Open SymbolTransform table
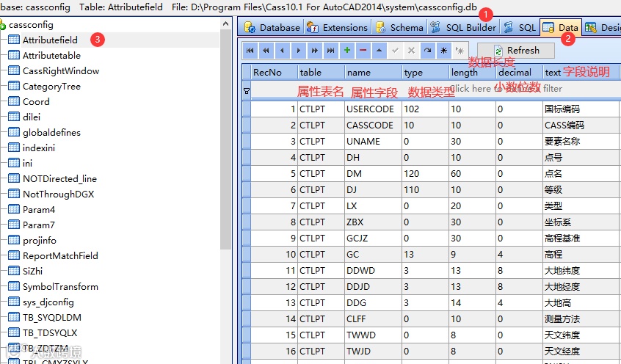This screenshot has height=364, width=621. pyautogui.click(x=60, y=287)
